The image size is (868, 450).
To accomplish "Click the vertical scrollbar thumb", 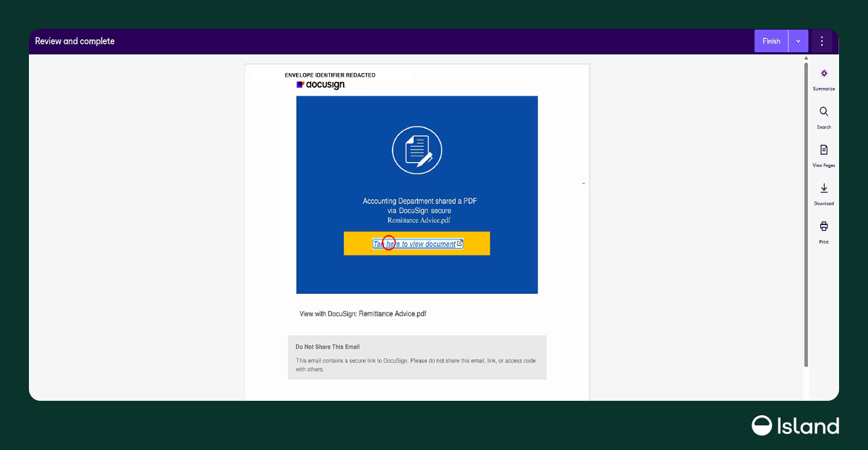I will click(x=807, y=214).
